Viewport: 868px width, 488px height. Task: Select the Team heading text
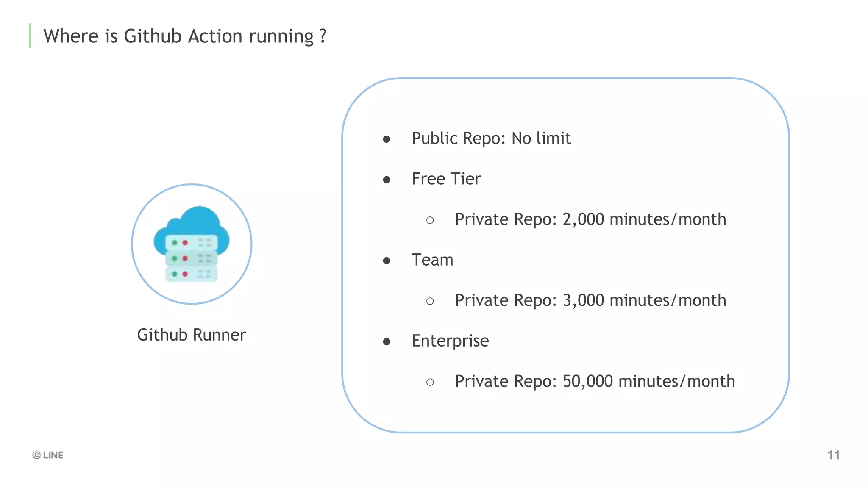432,260
